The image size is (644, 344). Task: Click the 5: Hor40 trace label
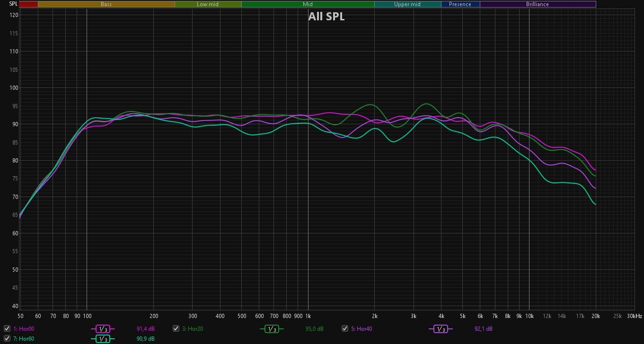[362, 329]
